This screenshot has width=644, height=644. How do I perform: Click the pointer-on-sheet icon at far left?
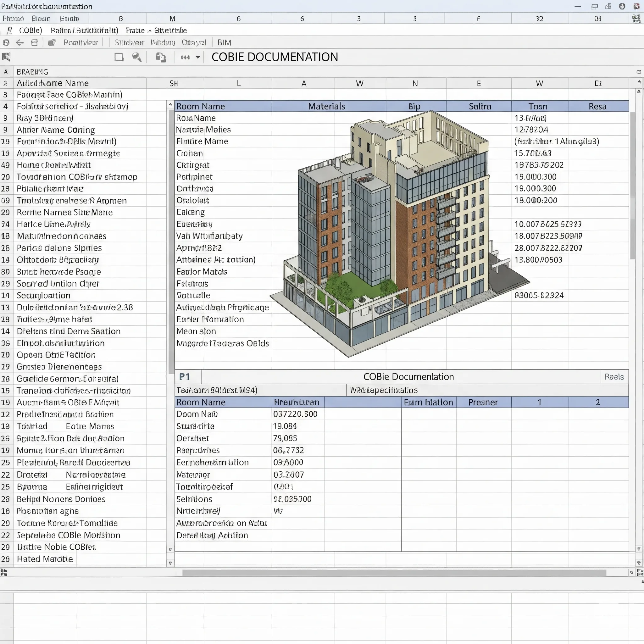[x=6, y=57]
